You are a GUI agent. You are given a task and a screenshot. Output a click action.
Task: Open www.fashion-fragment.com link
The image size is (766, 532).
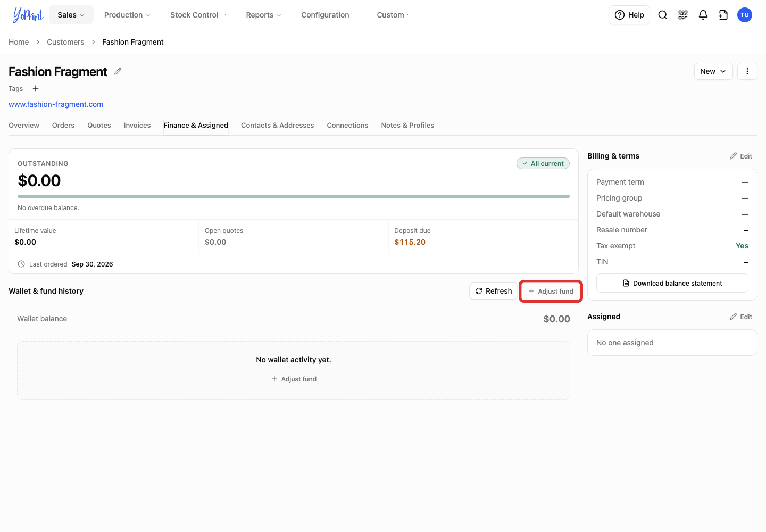tap(56, 104)
